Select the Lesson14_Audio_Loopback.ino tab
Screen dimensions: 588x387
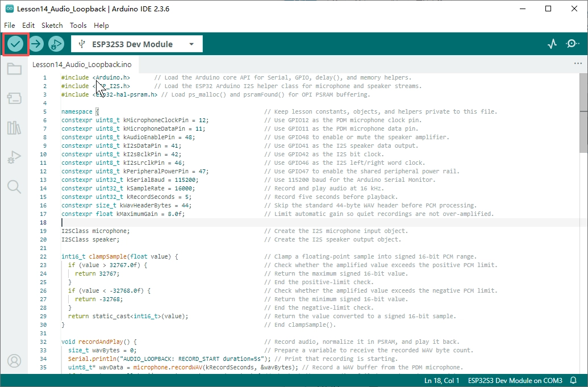click(82, 65)
